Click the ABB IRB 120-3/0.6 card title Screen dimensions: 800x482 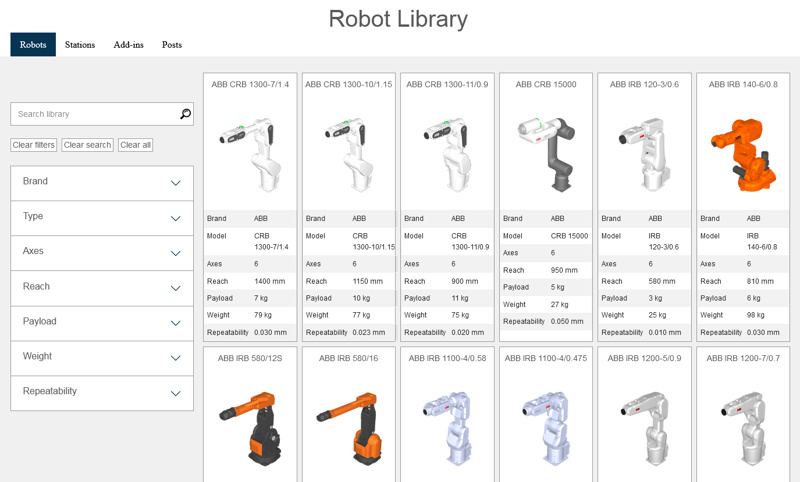(644, 84)
